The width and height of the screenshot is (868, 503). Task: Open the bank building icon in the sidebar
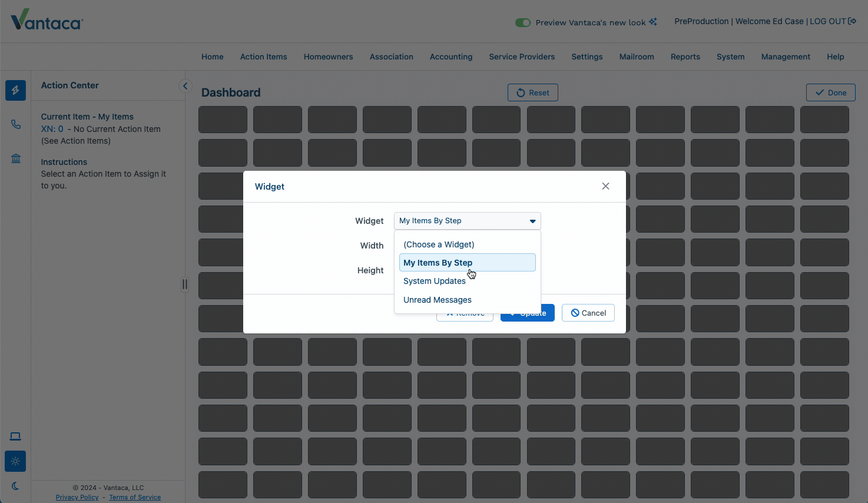point(16,158)
